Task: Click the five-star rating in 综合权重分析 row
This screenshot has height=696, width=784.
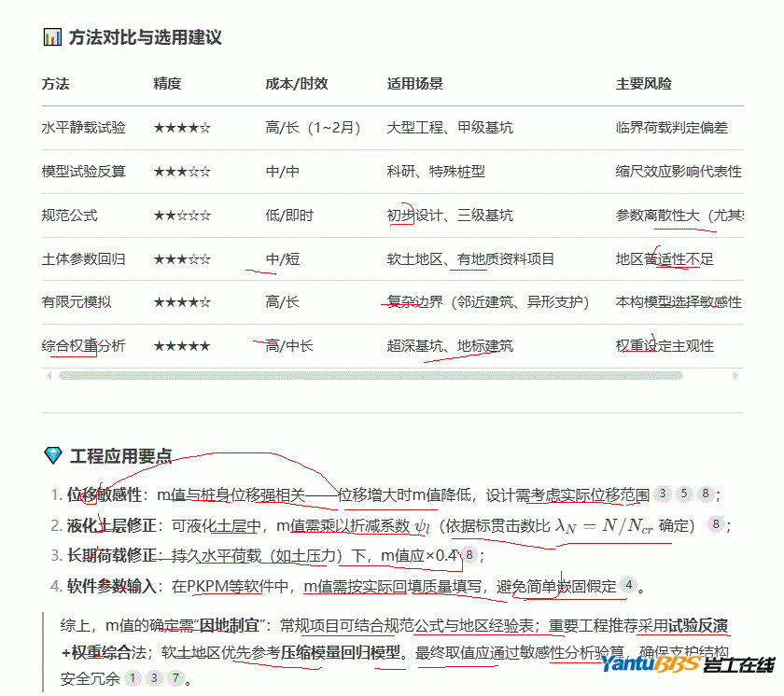Action: 181,346
